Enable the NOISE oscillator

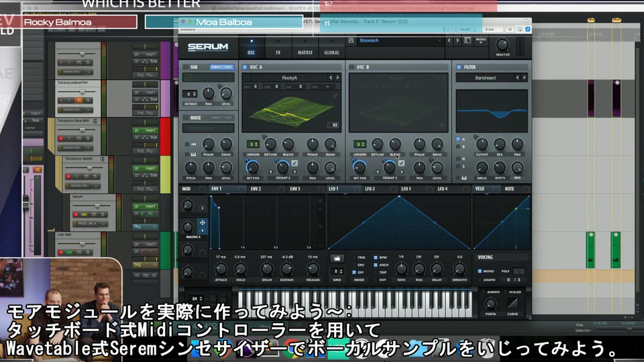[x=186, y=118]
